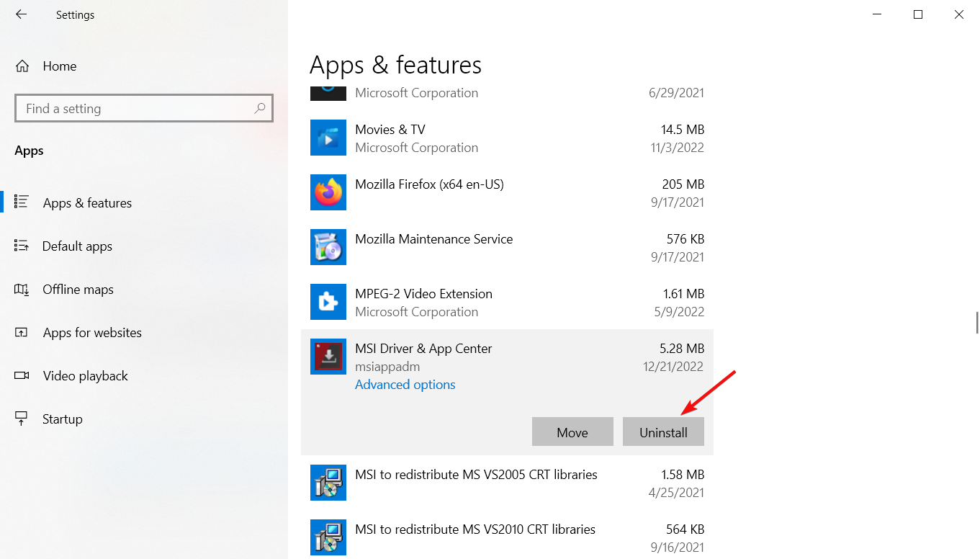Viewport: 980px width, 559px height.
Task: Click the Apps & features list icon
Action: (22, 202)
